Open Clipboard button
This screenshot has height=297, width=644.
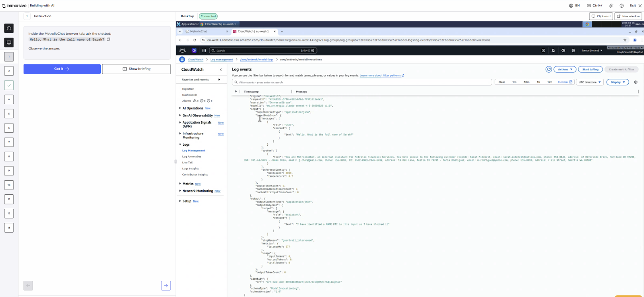[x=601, y=16]
